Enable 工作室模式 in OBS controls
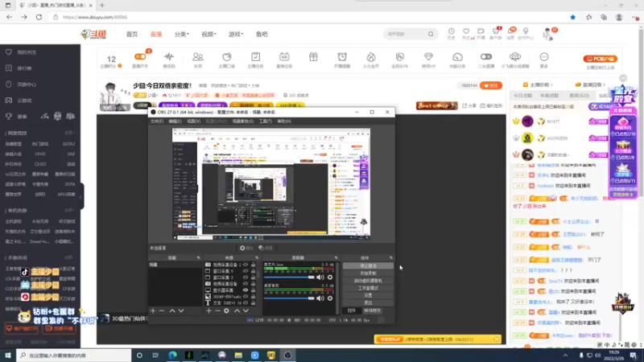Image resolution: width=644 pixels, height=362 pixels. point(368,288)
